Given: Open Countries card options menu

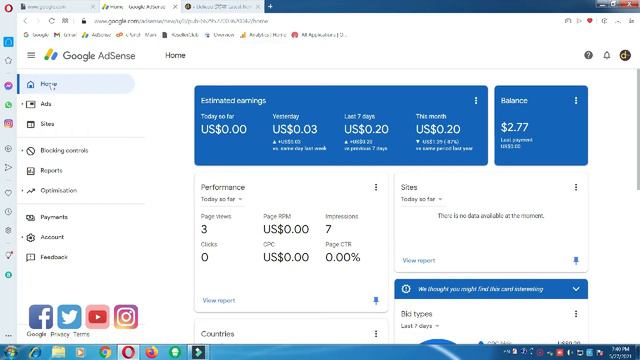Looking at the screenshot, I should click(376, 334).
